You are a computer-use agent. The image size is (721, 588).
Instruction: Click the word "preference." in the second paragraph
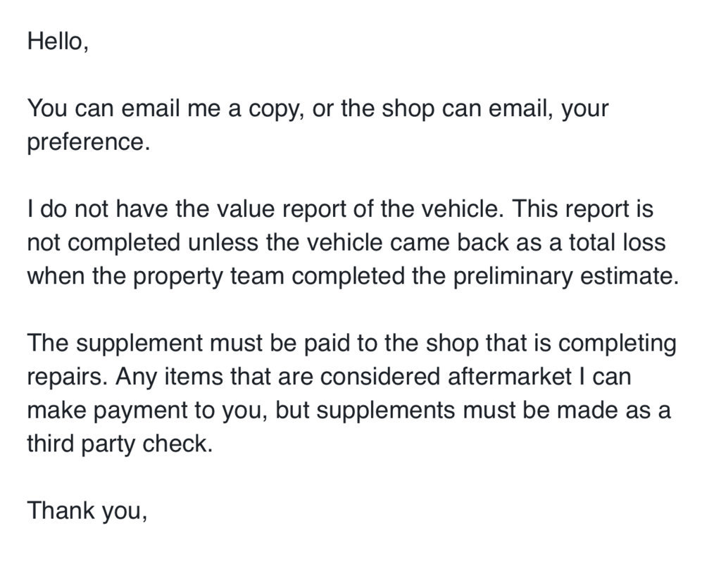89,142
